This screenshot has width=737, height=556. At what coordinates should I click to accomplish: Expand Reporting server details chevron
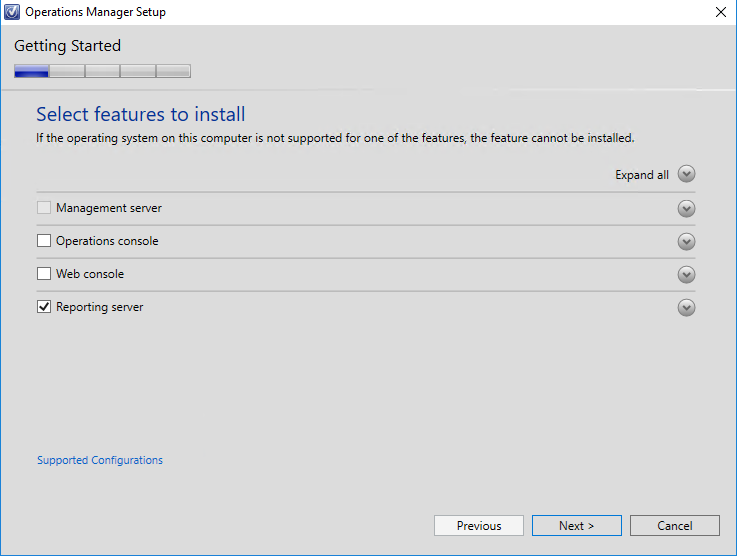pos(686,307)
